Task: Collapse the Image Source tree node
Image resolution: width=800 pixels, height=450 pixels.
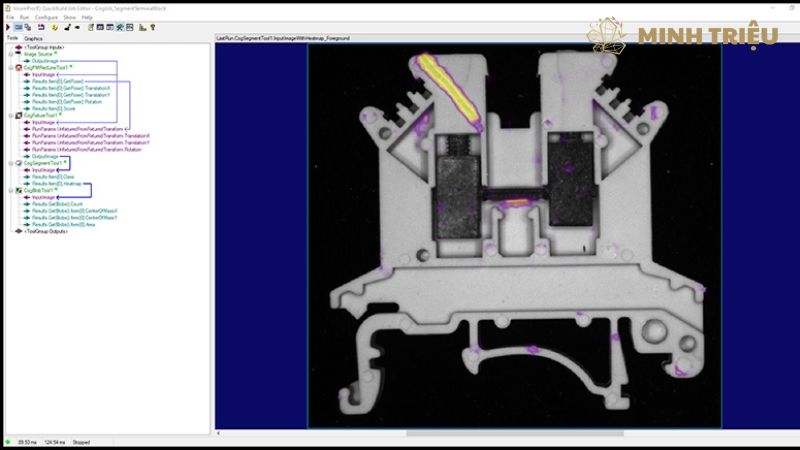Action: 10,54
